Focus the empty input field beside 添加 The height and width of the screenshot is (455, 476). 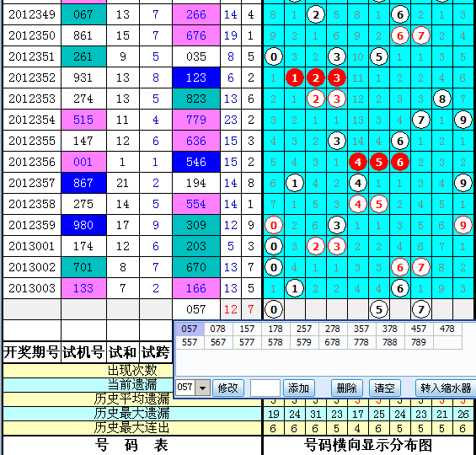click(x=265, y=388)
